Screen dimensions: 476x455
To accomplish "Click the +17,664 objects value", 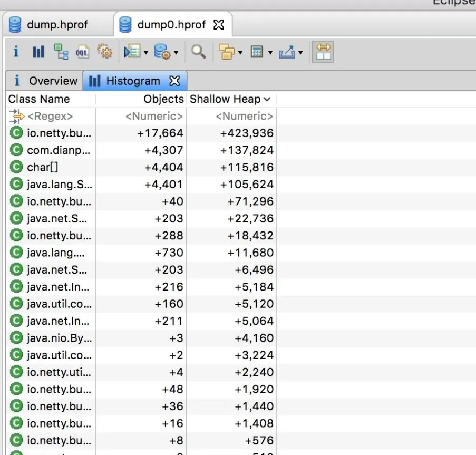I will 160,133.
